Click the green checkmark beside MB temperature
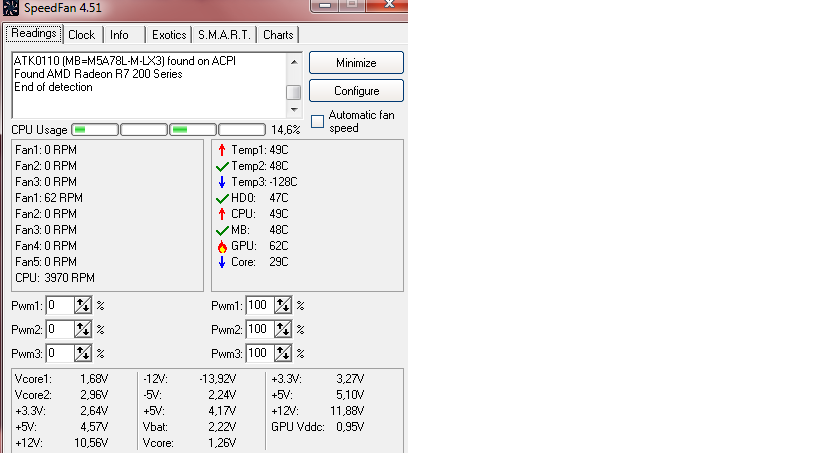The height and width of the screenshot is (460, 816). 222,230
